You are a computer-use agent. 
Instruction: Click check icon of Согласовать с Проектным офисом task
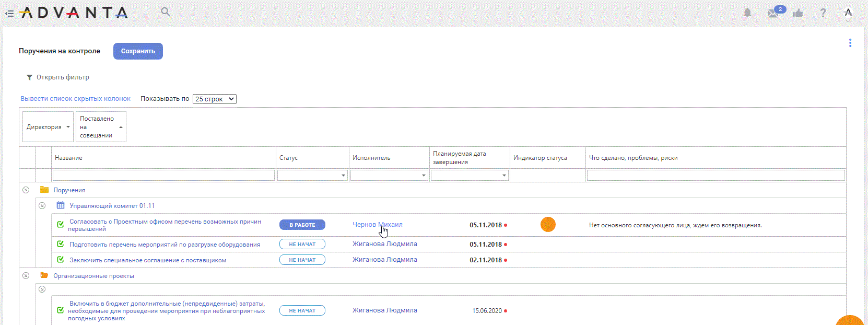61,225
